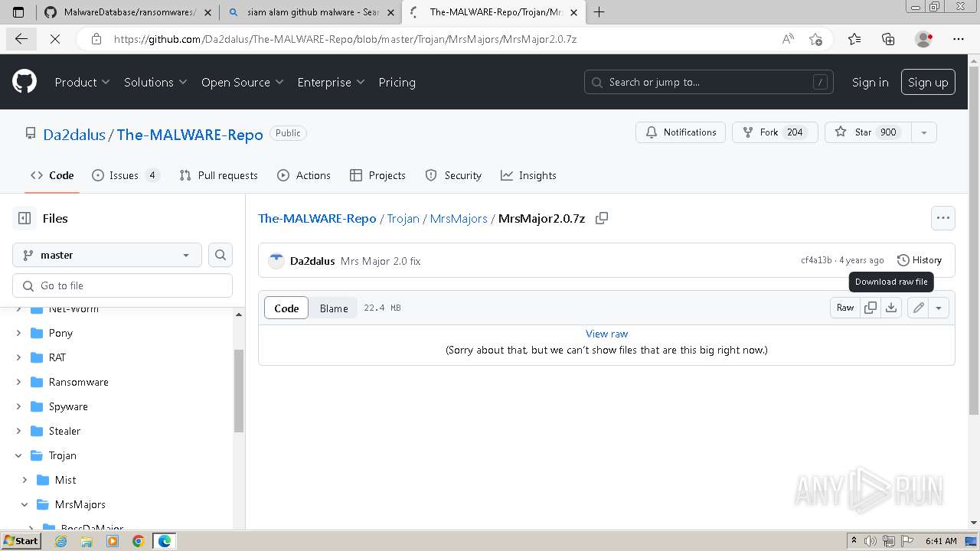
Task: Open Read aloud icon in address bar
Action: (x=788, y=39)
